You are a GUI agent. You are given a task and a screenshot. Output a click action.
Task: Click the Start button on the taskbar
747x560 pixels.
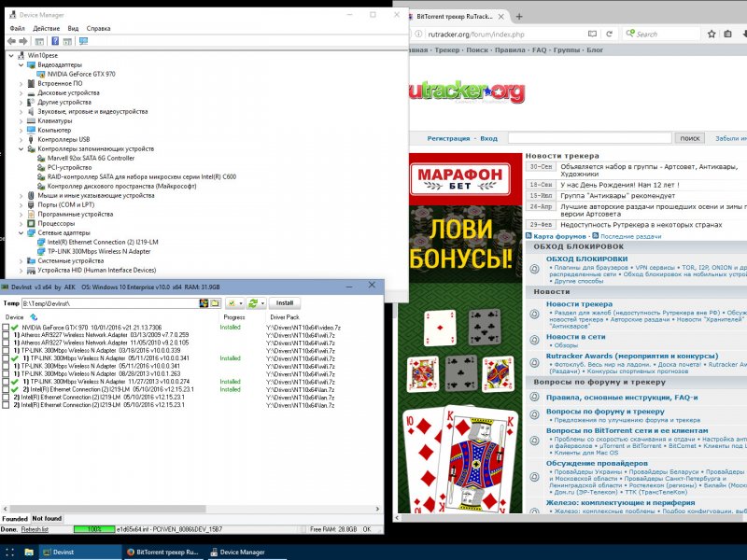9,552
